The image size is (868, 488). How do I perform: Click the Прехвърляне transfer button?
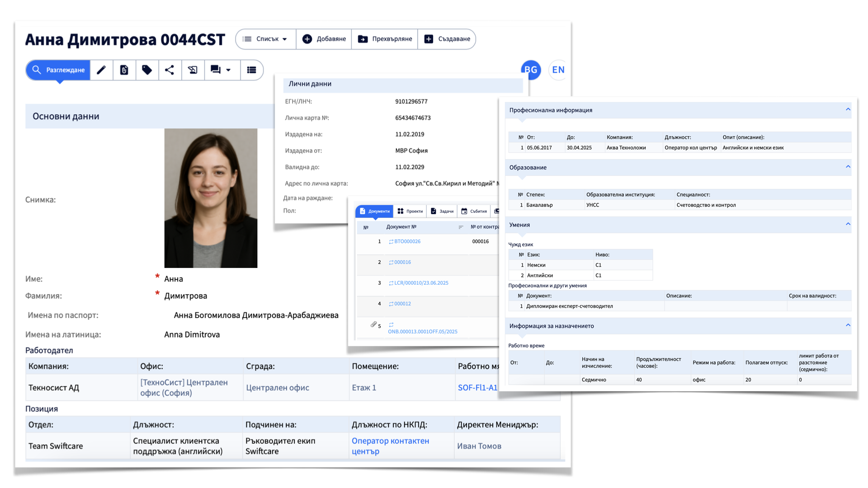[385, 39]
